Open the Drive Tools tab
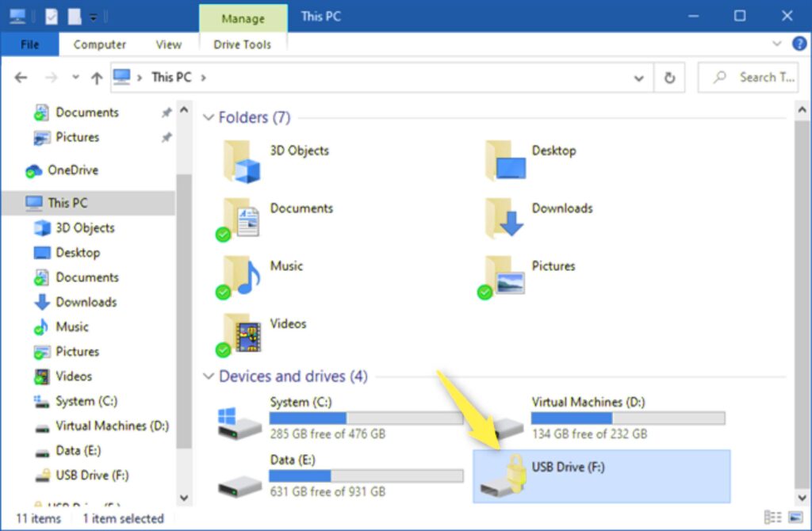 243,44
